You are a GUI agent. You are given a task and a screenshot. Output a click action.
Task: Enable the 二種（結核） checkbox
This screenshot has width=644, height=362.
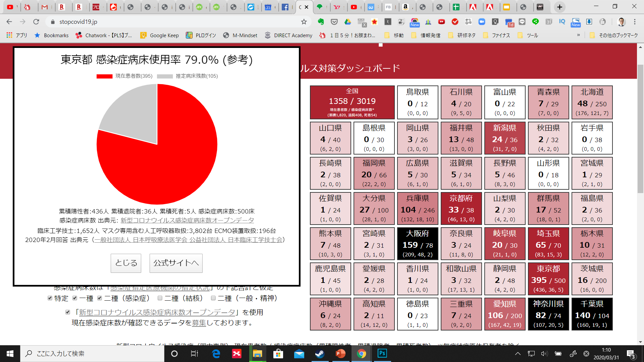tap(160, 298)
